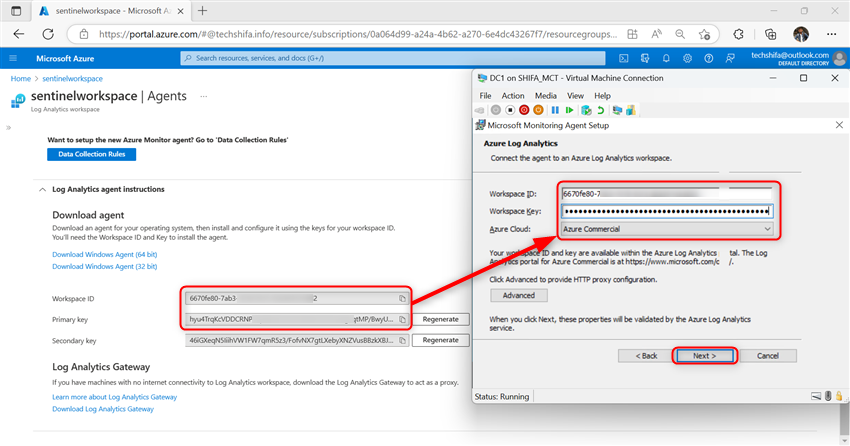Image resolution: width=850 pixels, height=446 pixels.
Task: Go back in Edge browser
Action: pos(19,34)
